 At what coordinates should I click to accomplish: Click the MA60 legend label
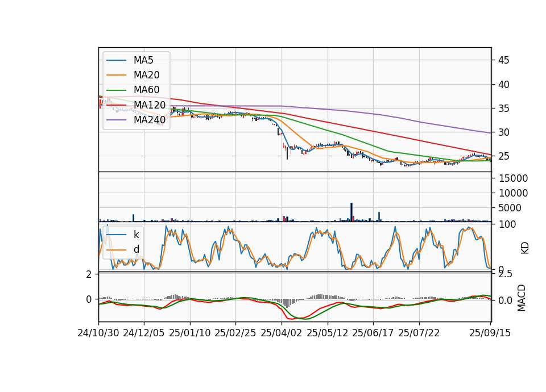146,90
